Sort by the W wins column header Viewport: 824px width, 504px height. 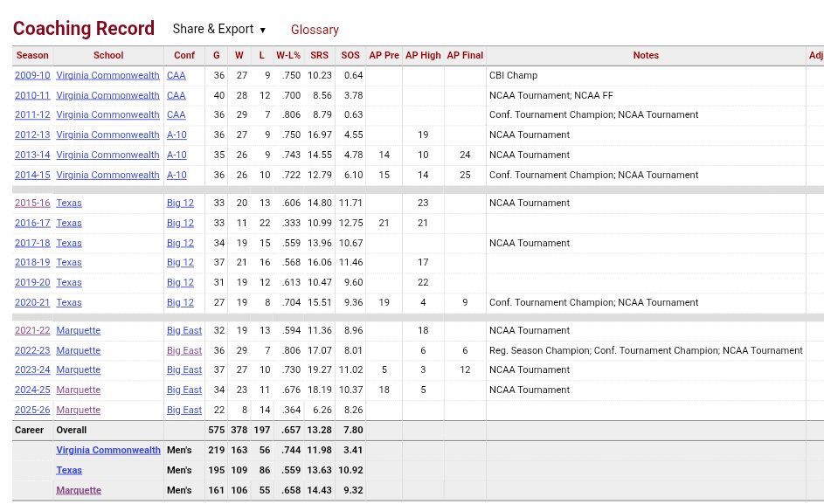click(x=239, y=55)
